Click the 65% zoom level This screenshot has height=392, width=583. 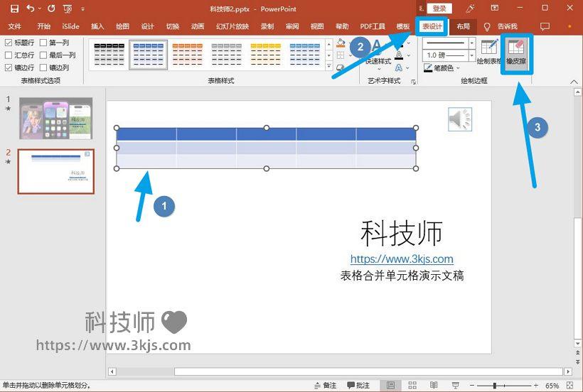tap(552, 386)
